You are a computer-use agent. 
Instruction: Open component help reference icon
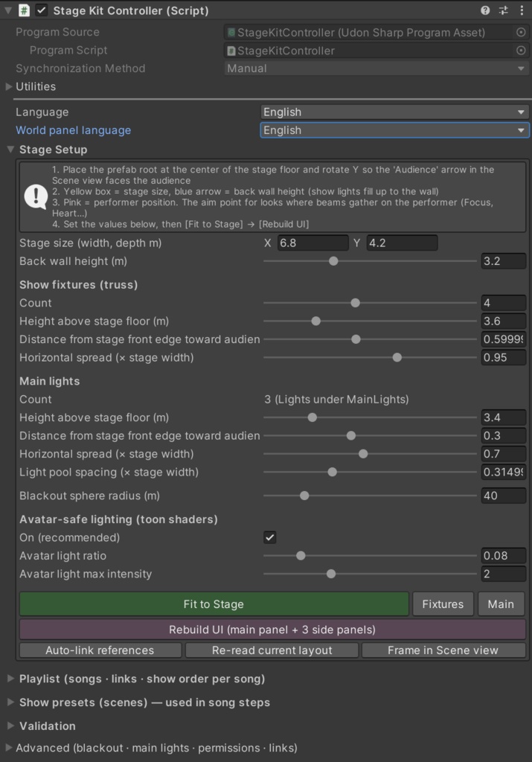(x=485, y=10)
